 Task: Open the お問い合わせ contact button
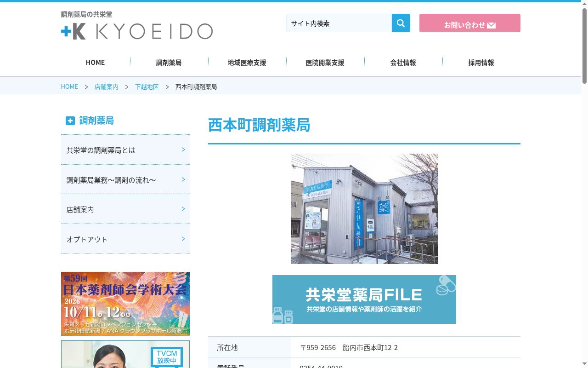[470, 23]
